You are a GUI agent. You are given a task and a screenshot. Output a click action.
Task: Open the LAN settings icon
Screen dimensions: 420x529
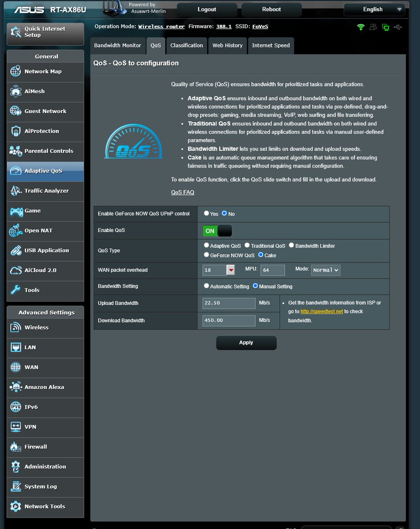click(x=15, y=347)
